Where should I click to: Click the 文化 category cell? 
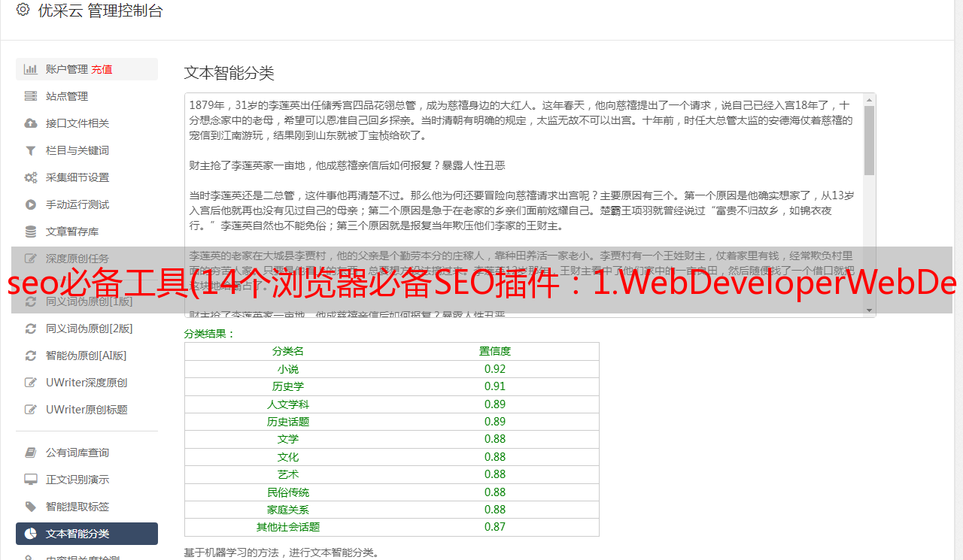pos(288,457)
